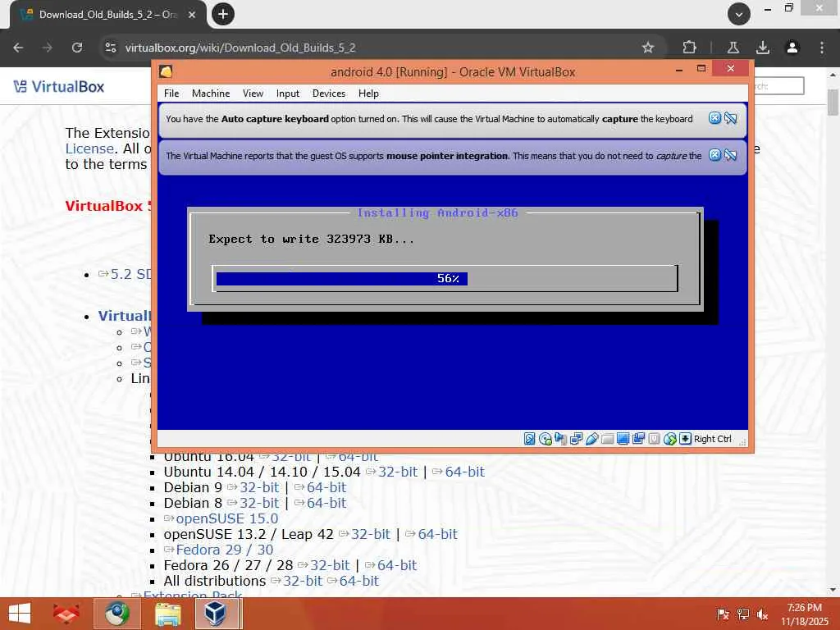Open the Devices menu

pos(329,94)
